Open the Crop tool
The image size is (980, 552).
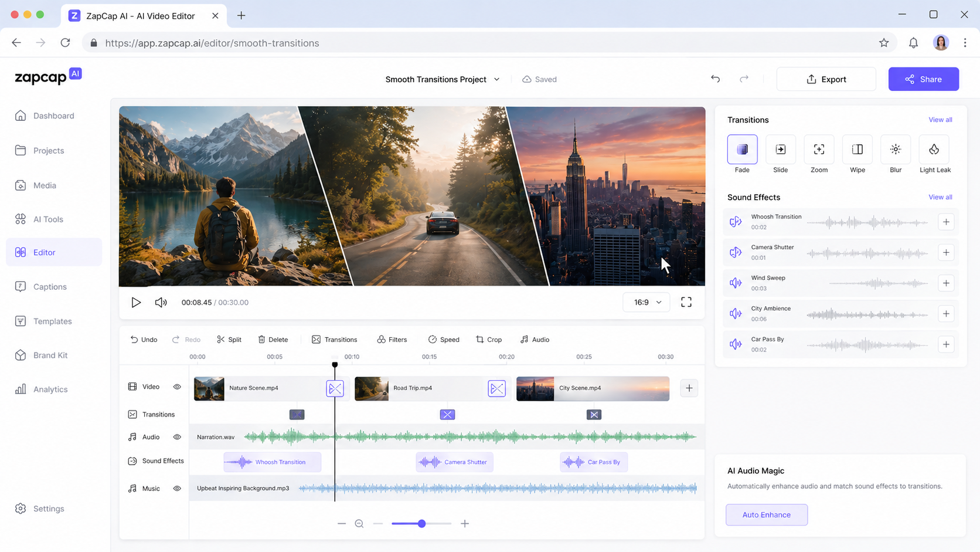(x=489, y=340)
